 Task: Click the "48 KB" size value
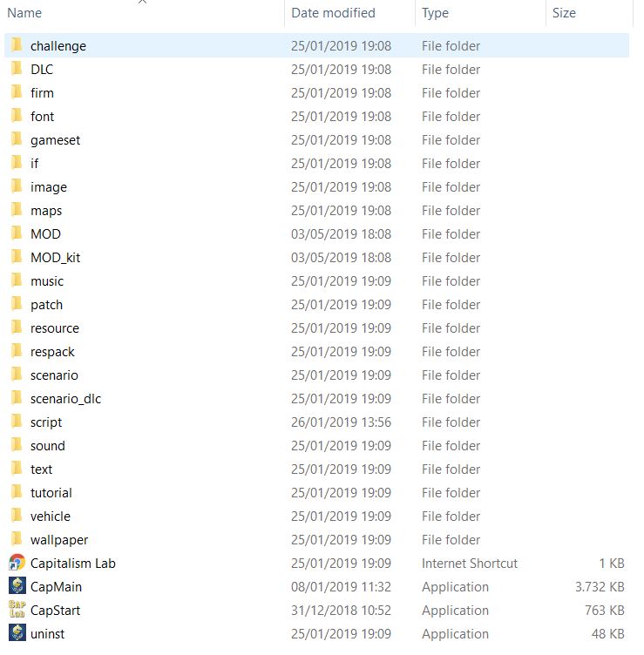607,634
